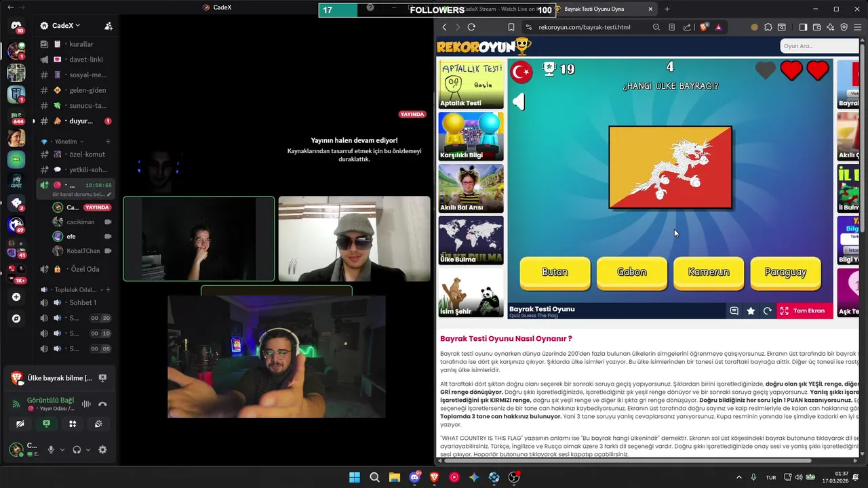This screenshot has height=488, width=868.
Task: Restart game with refresh icon
Action: pyautogui.click(x=767, y=310)
